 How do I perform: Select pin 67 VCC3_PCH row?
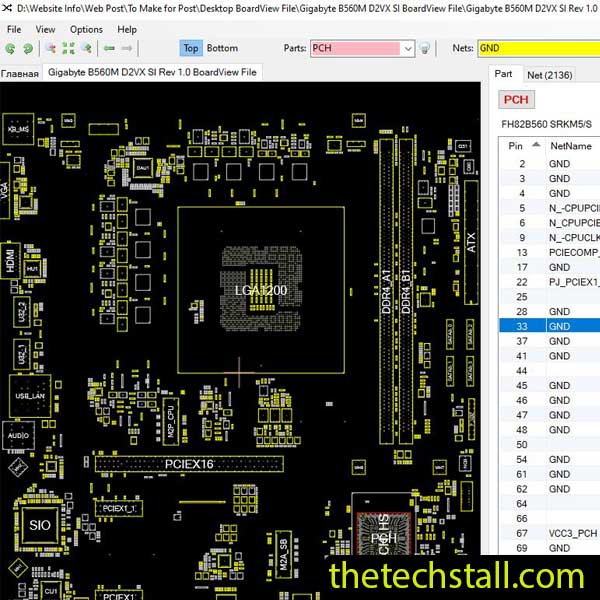pyautogui.click(x=549, y=533)
